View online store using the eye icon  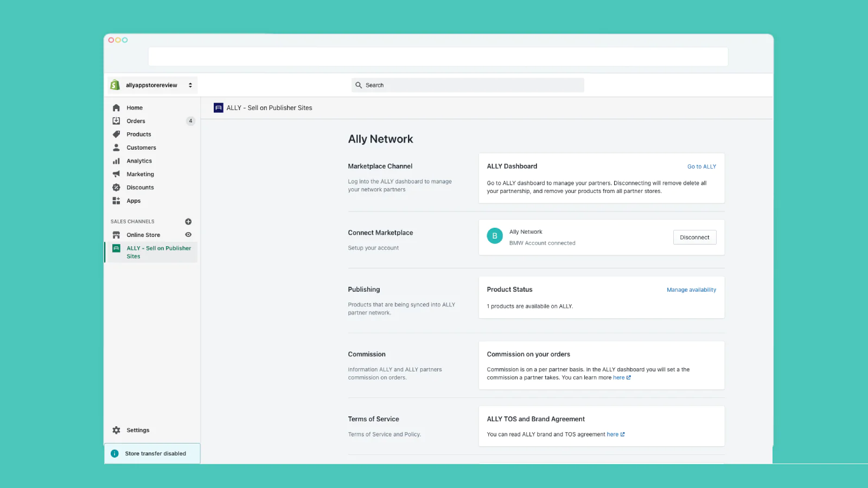[188, 235]
